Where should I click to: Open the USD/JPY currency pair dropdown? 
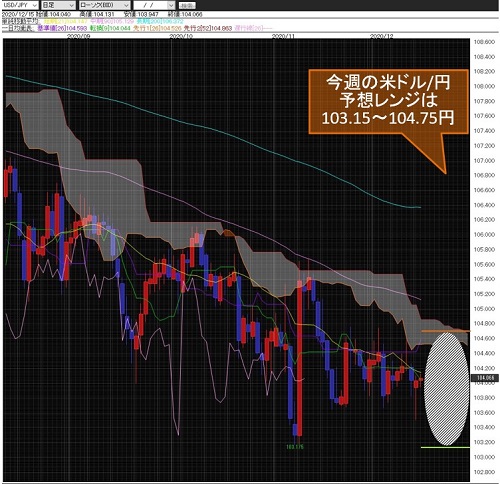pos(20,5)
